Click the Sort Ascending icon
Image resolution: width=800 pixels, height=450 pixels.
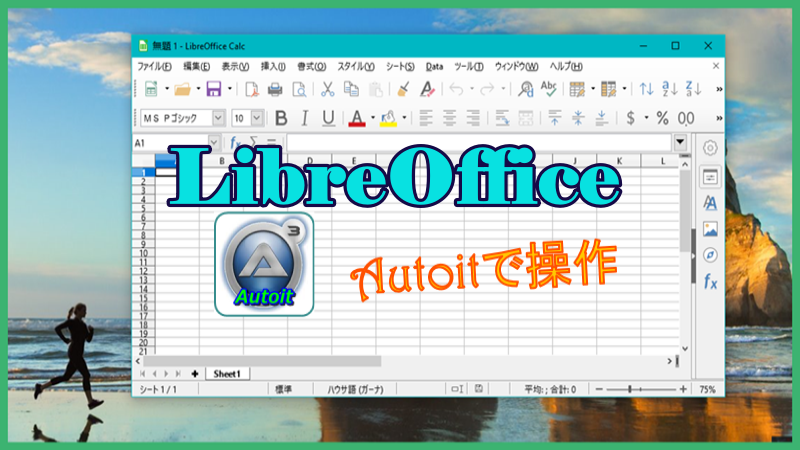click(x=670, y=89)
